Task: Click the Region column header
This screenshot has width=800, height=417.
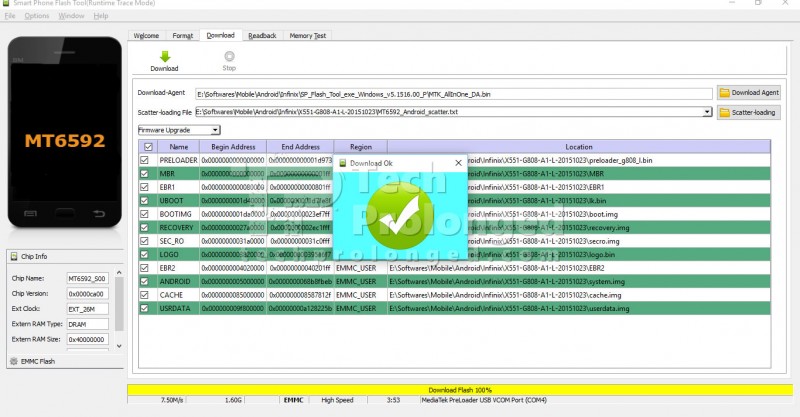Action: [361, 147]
